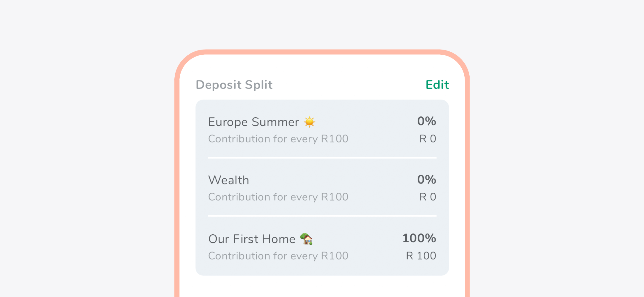Click the 100% value for Our First Home

point(419,238)
